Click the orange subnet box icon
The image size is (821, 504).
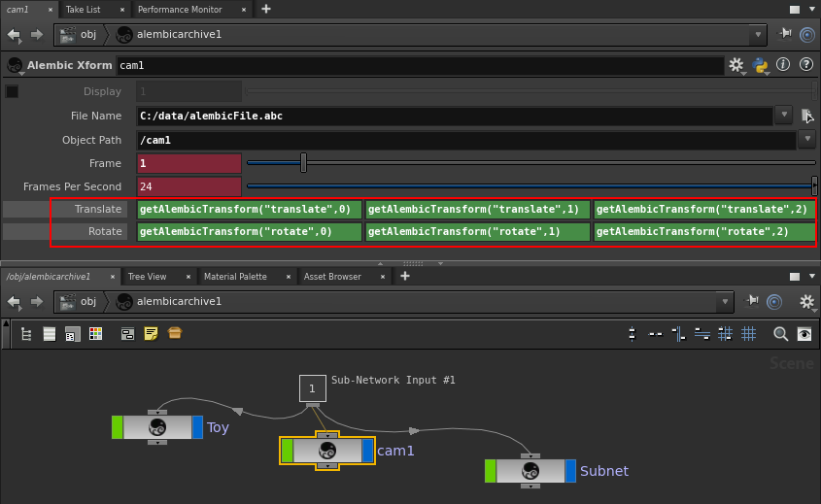click(x=175, y=333)
